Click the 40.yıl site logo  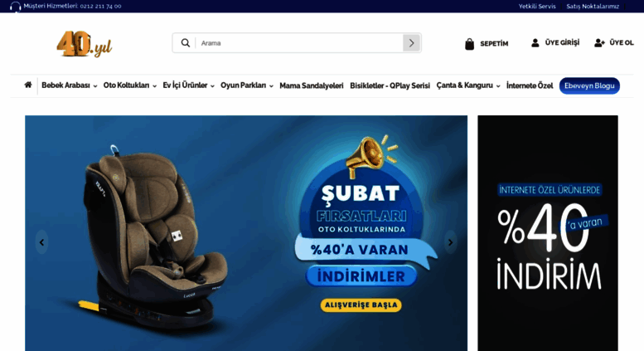click(x=85, y=44)
